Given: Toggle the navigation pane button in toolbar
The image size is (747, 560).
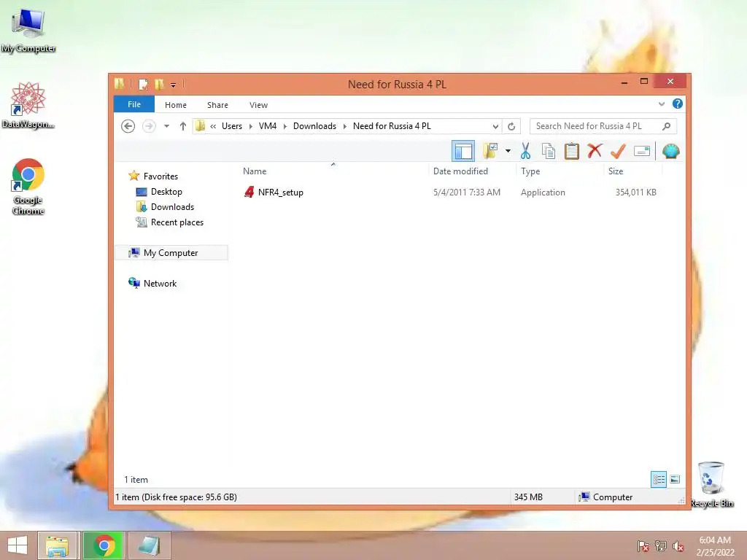Looking at the screenshot, I should (462, 152).
